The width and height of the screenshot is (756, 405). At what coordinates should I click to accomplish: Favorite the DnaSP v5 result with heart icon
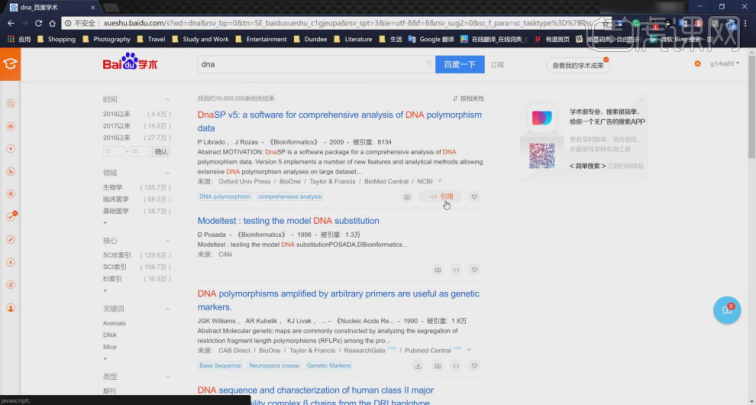(474, 197)
